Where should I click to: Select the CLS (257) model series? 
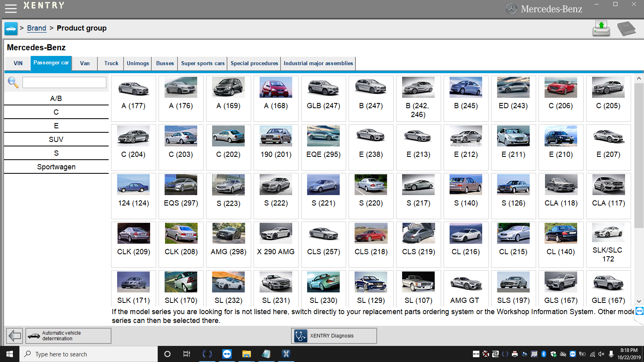pyautogui.click(x=324, y=245)
